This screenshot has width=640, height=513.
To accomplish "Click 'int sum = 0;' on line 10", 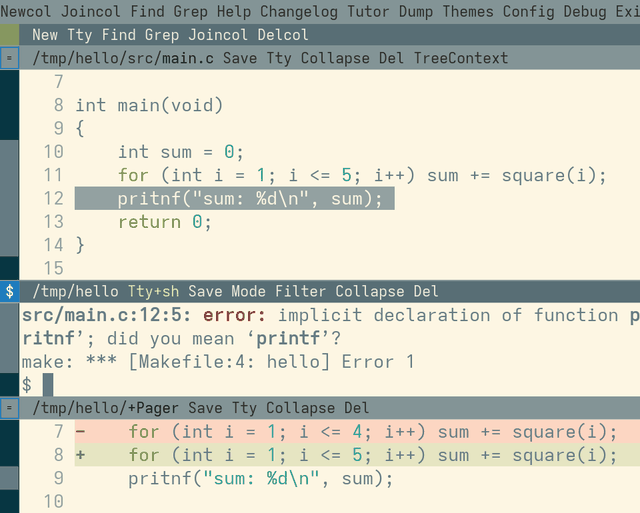I will [181, 152].
